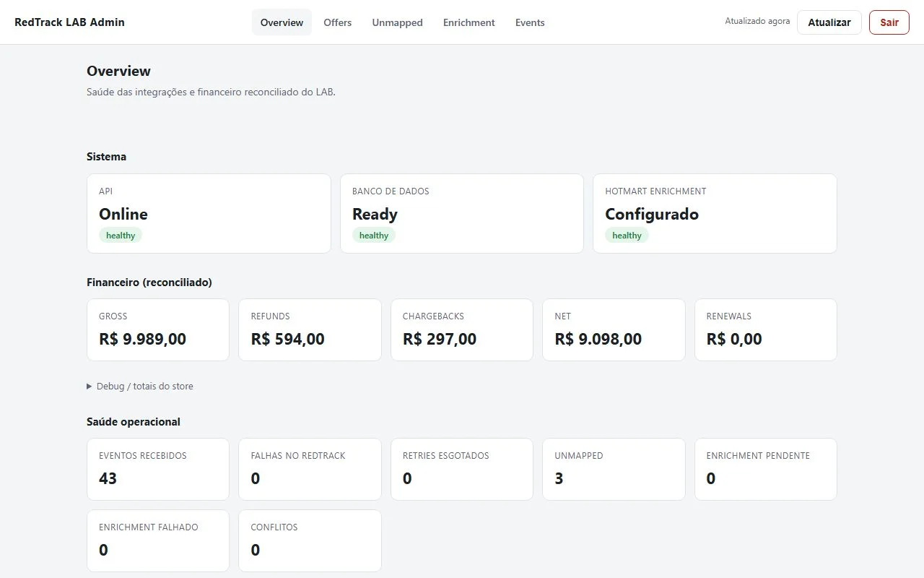Expand Debug / totais do store
The width and height of the screenshot is (924, 578).
[x=140, y=387]
